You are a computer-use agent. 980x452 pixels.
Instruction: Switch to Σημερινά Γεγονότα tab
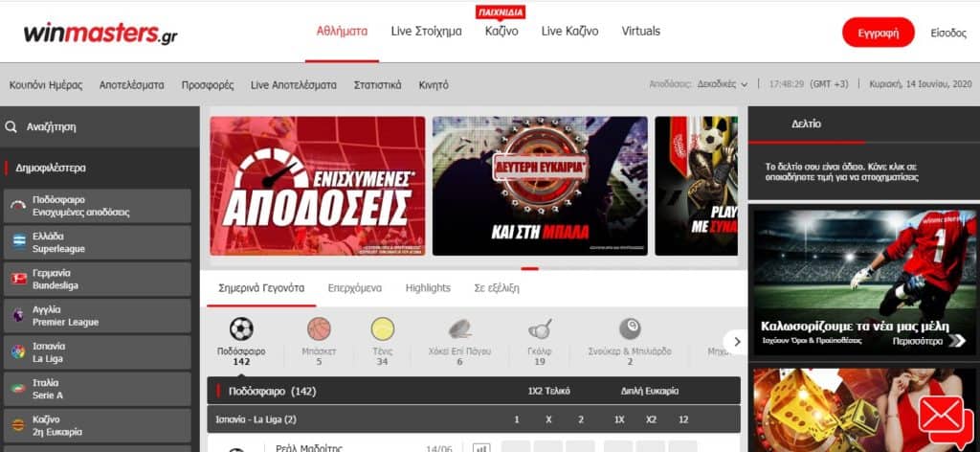click(x=261, y=288)
